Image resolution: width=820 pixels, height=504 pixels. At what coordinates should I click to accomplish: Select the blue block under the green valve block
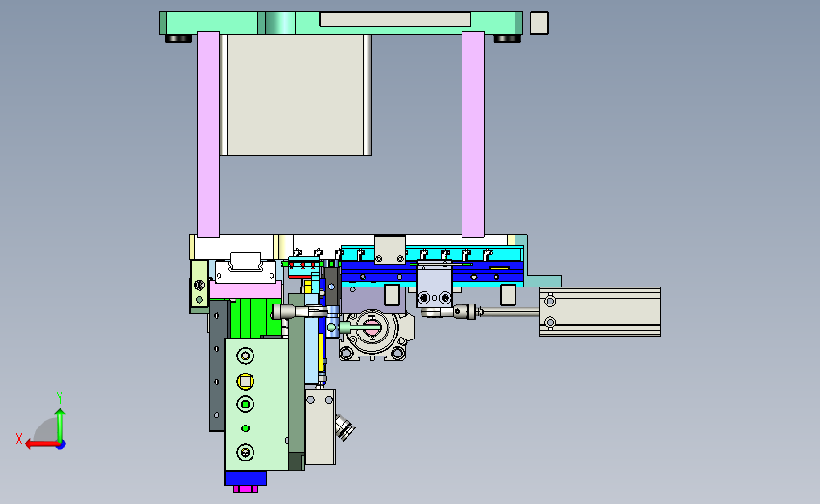246,478
